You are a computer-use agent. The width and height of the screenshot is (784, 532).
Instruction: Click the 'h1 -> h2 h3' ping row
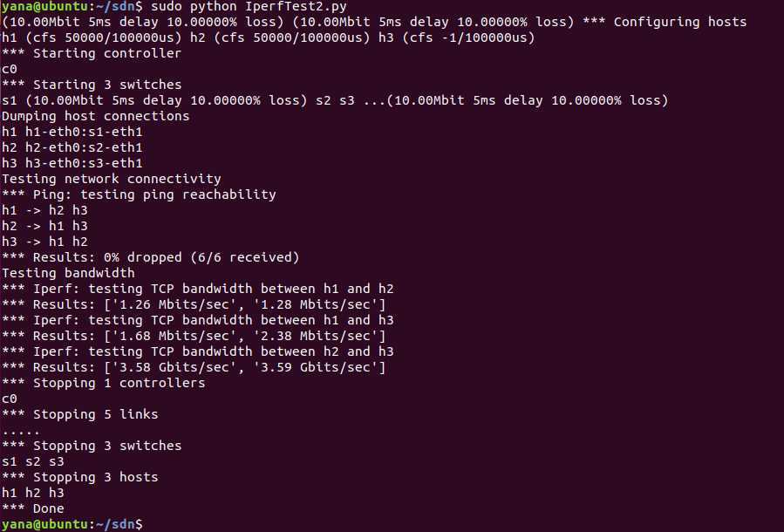(x=44, y=210)
